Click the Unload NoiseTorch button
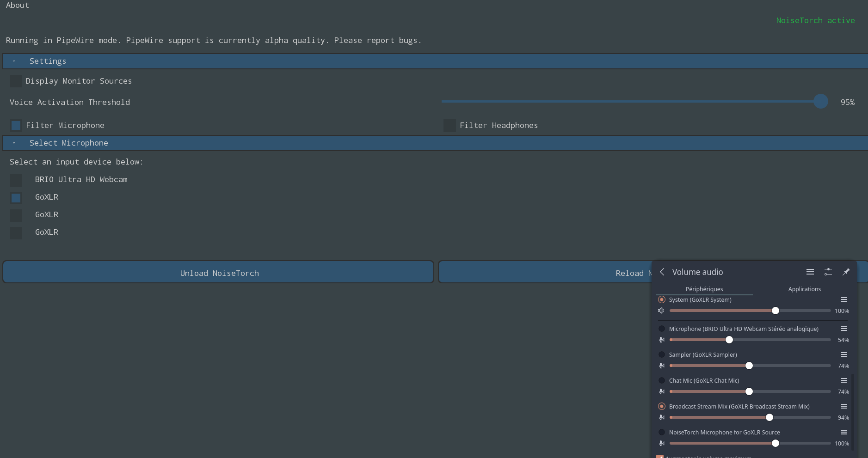Image resolution: width=868 pixels, height=458 pixels. pyautogui.click(x=219, y=273)
